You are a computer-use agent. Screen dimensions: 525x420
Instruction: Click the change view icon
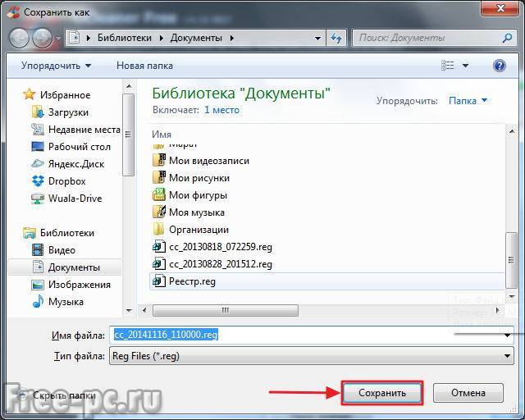[448, 66]
